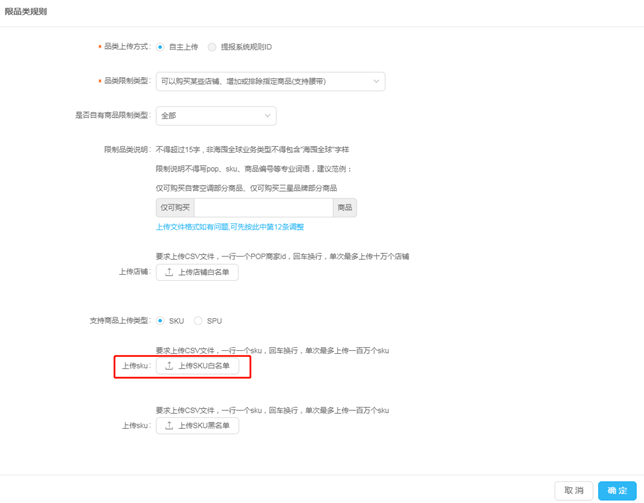This screenshot has width=644, height=503.
Task: Choose SPU as the upload type
Action: tap(198, 321)
